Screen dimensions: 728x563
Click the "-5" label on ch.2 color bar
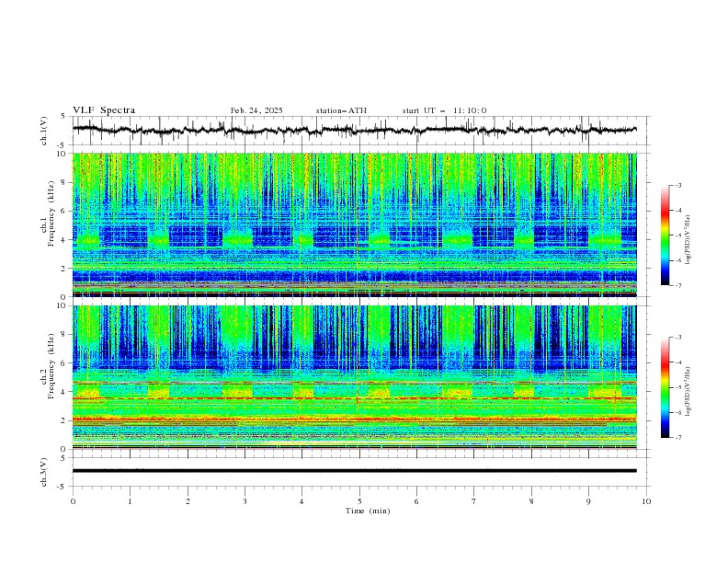677,387
